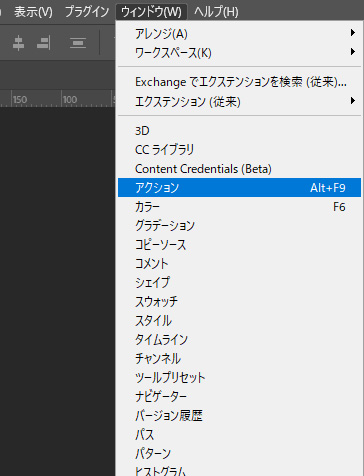Open the パス panel
The image size is (364, 476).
(x=239, y=435)
